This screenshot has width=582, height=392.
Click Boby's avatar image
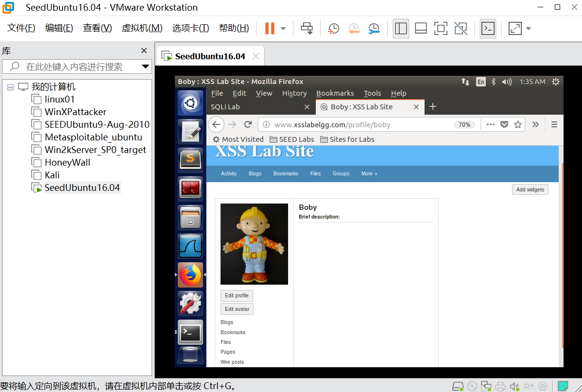[254, 244]
